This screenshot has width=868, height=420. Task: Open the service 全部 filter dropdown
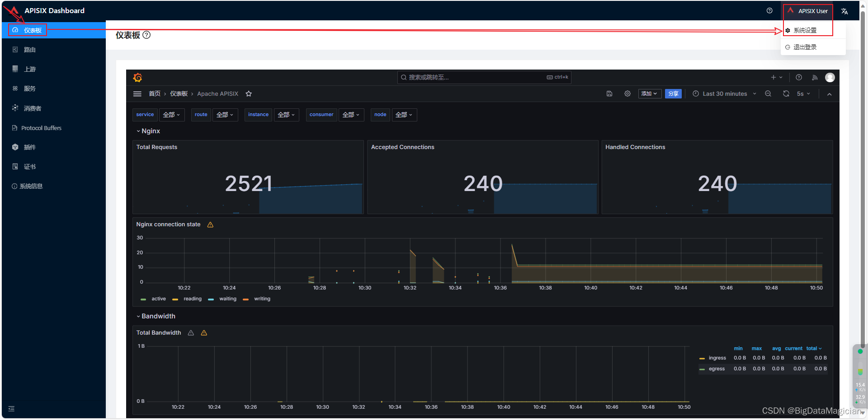coord(171,115)
